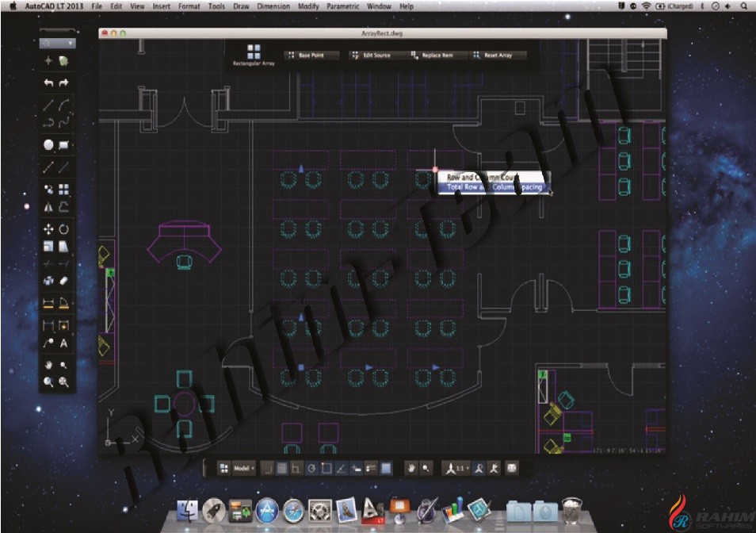Select the Circle drawing tool

click(48, 144)
